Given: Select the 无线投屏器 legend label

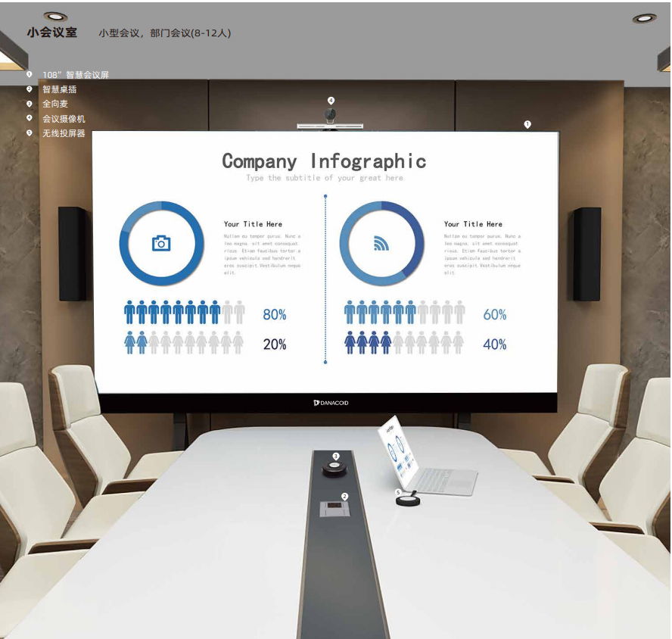Looking at the screenshot, I should 64,133.
